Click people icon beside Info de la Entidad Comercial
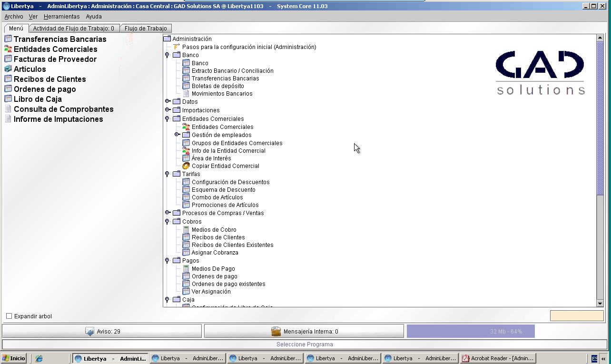The width and height of the screenshot is (611, 364). (x=186, y=151)
